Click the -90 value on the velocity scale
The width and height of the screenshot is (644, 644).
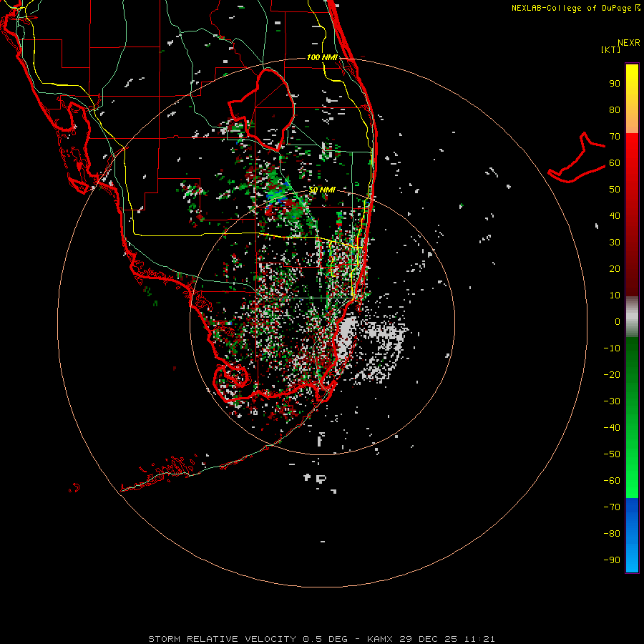pos(612,560)
